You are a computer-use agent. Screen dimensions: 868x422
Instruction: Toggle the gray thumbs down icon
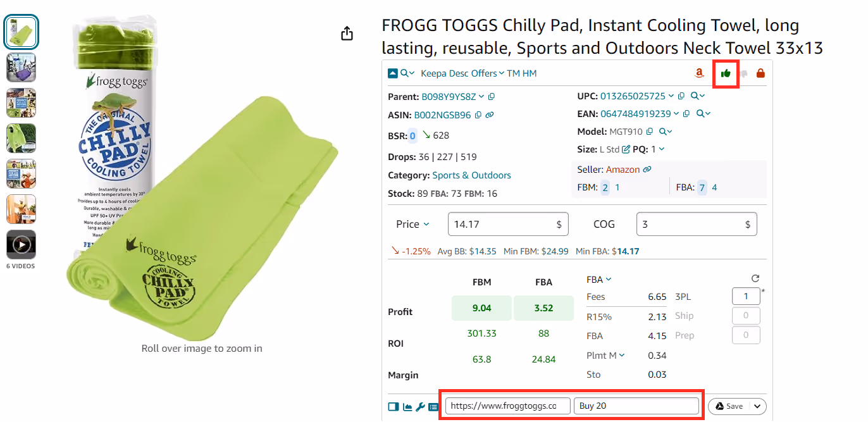743,73
